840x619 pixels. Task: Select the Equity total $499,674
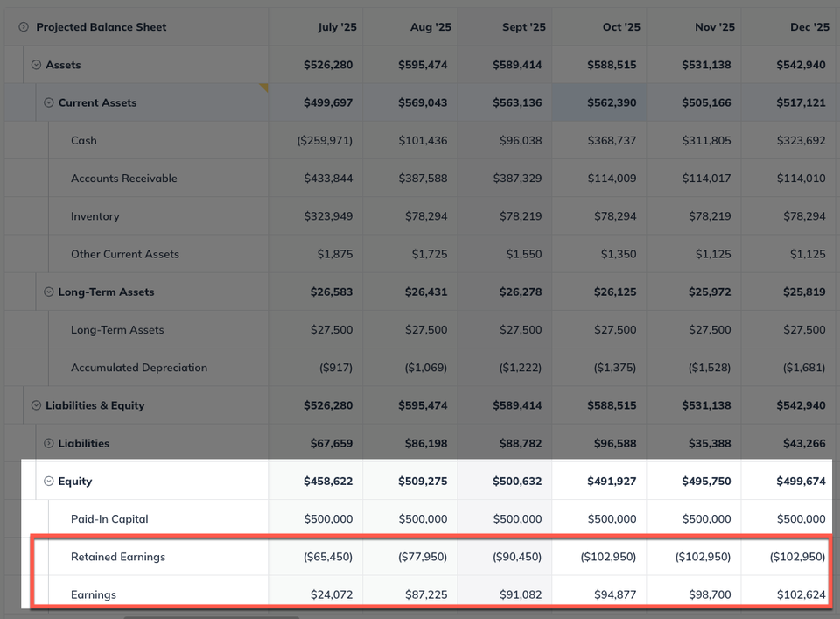click(801, 482)
